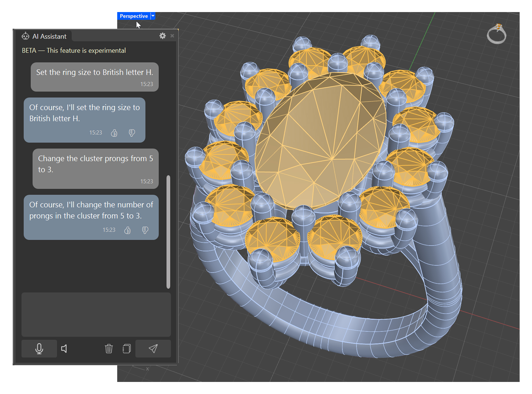Dislike the cluster prongs response

(x=145, y=230)
